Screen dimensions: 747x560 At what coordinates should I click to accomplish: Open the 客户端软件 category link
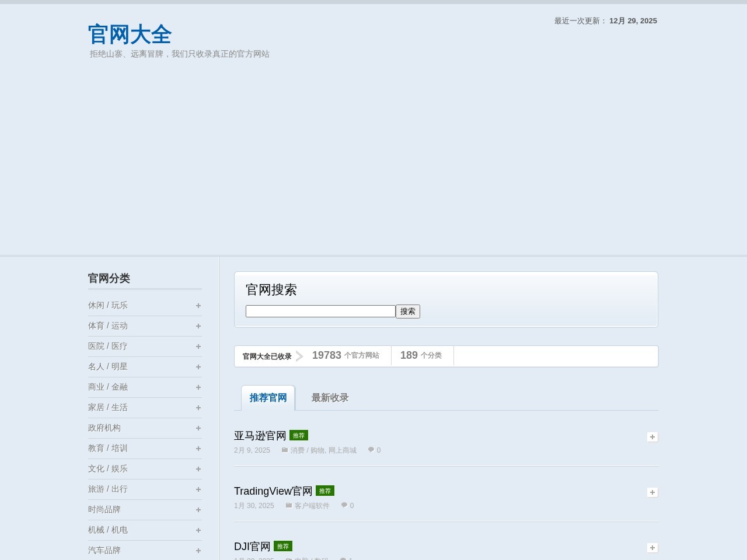[x=312, y=506]
